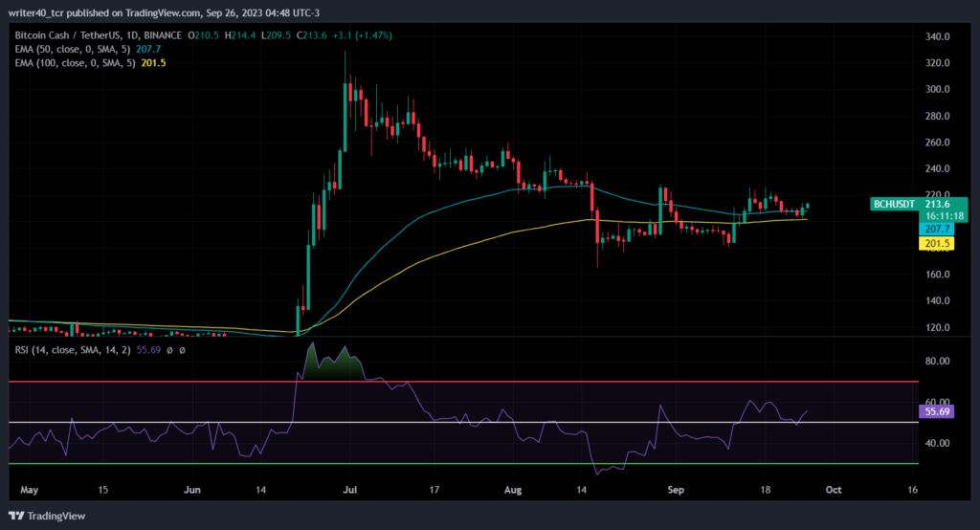Click the published-on TradingView.com header text
The image size is (980, 530).
coord(165,12)
